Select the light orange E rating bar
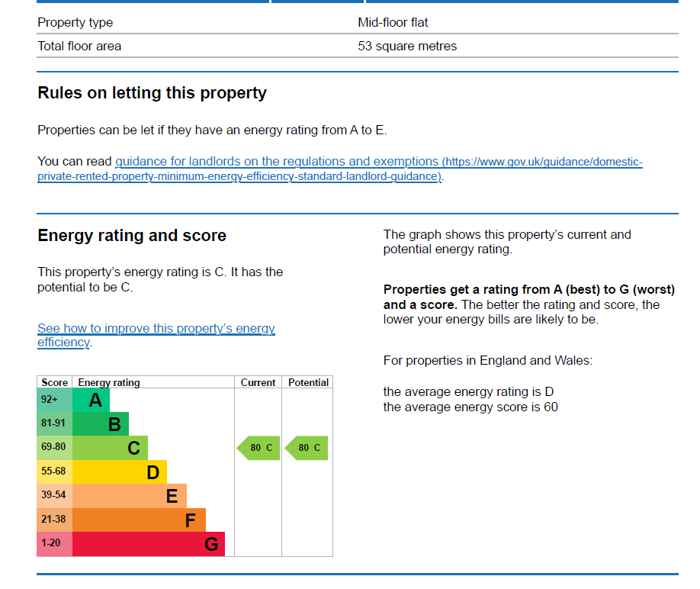The width and height of the screenshot is (700, 589). tap(130, 496)
